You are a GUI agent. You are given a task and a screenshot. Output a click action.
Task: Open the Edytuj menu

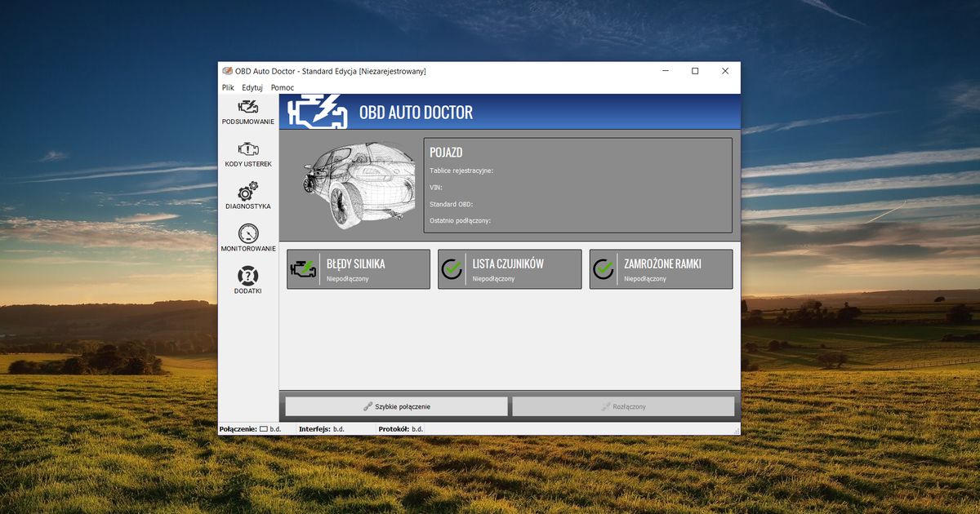point(252,87)
